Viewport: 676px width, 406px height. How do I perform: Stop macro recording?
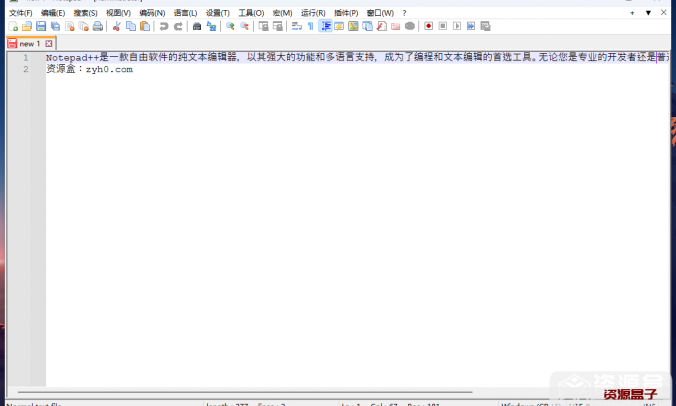442,26
